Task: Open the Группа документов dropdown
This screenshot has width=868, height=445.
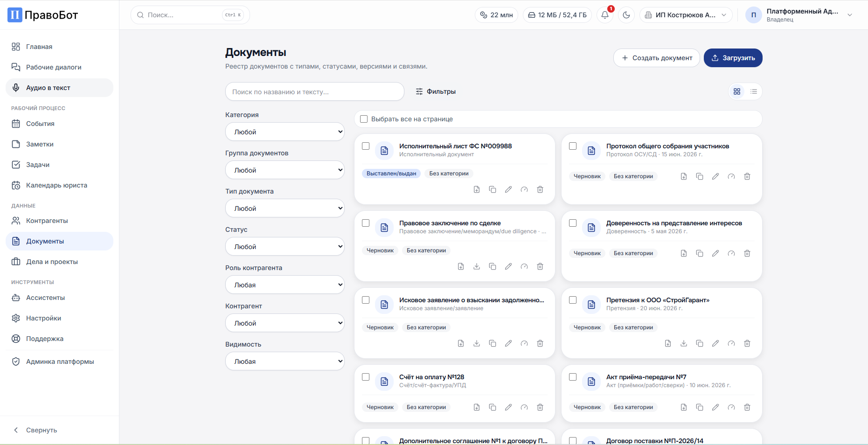Action: pos(285,170)
